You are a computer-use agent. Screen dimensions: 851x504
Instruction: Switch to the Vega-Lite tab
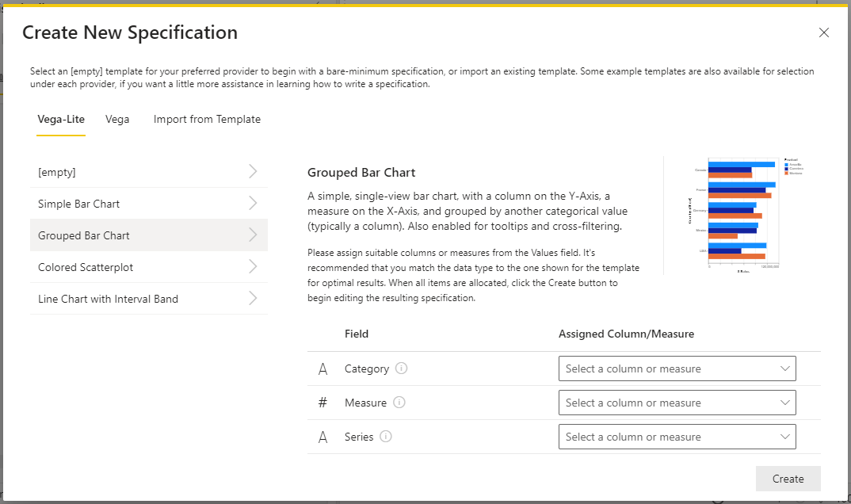click(61, 120)
